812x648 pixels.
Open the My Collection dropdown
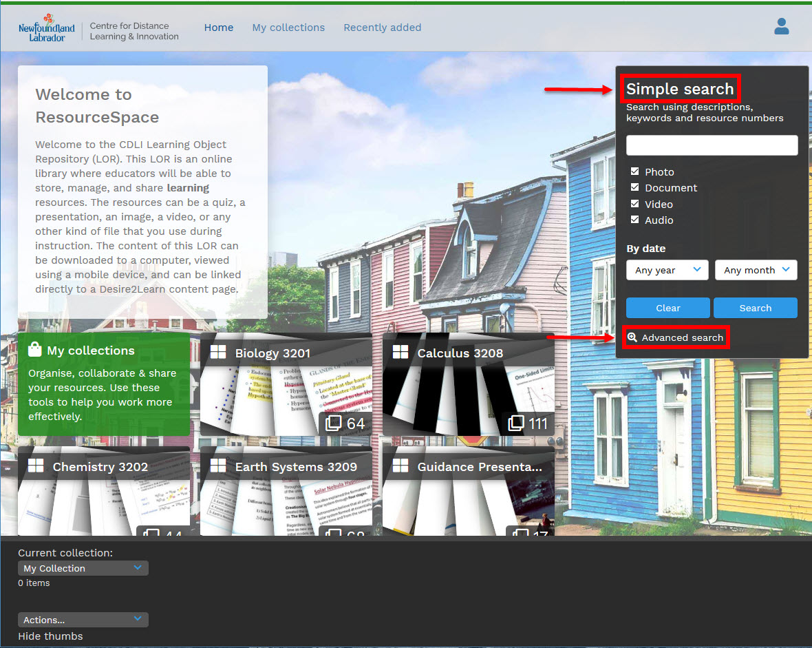[x=83, y=568]
